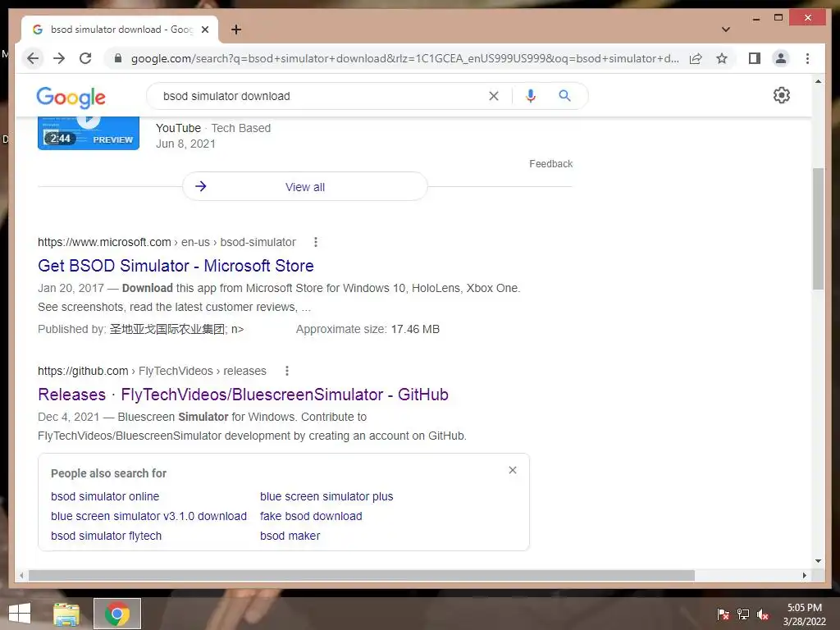
Task: Open the Windows Start button
Action: (20, 614)
